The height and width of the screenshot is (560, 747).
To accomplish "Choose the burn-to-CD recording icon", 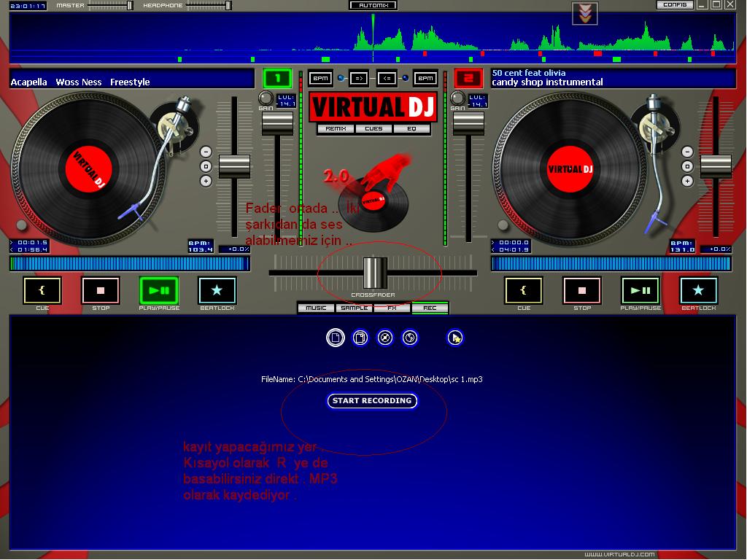I will click(385, 338).
